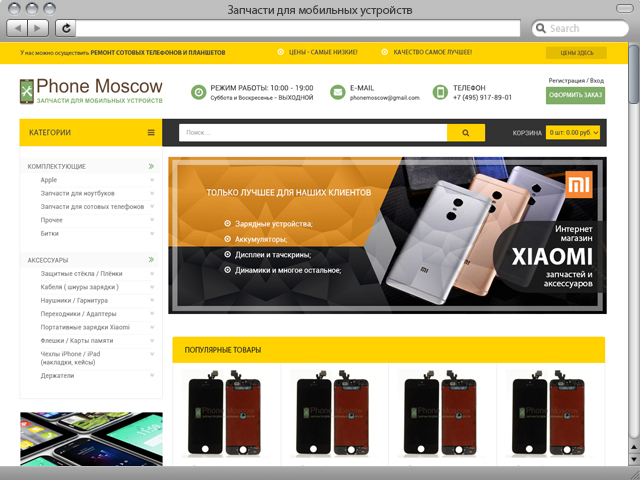Click phone number +7 (495) 917-89-01
The width and height of the screenshot is (640, 480).
click(482, 98)
